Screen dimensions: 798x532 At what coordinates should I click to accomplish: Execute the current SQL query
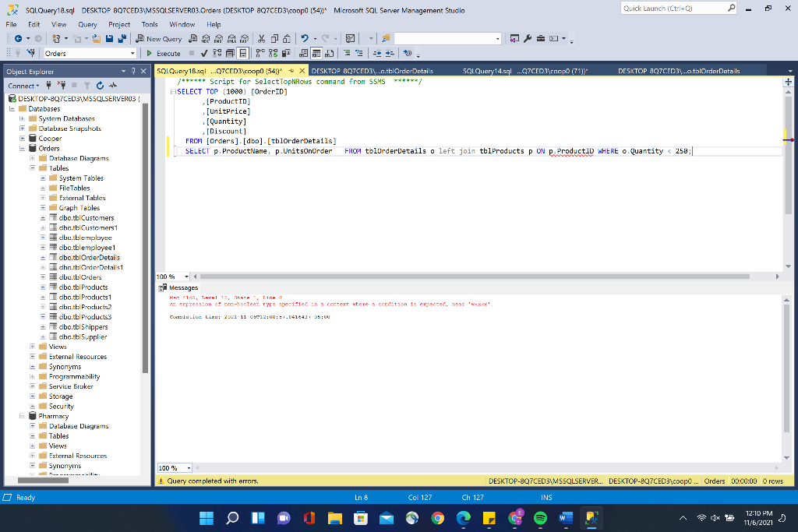(164, 54)
